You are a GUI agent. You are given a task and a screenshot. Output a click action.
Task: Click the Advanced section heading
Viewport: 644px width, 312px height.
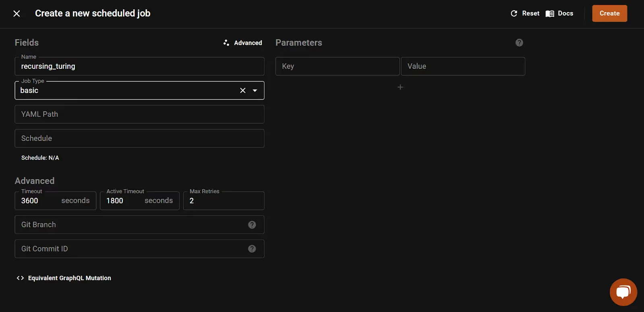click(x=35, y=181)
